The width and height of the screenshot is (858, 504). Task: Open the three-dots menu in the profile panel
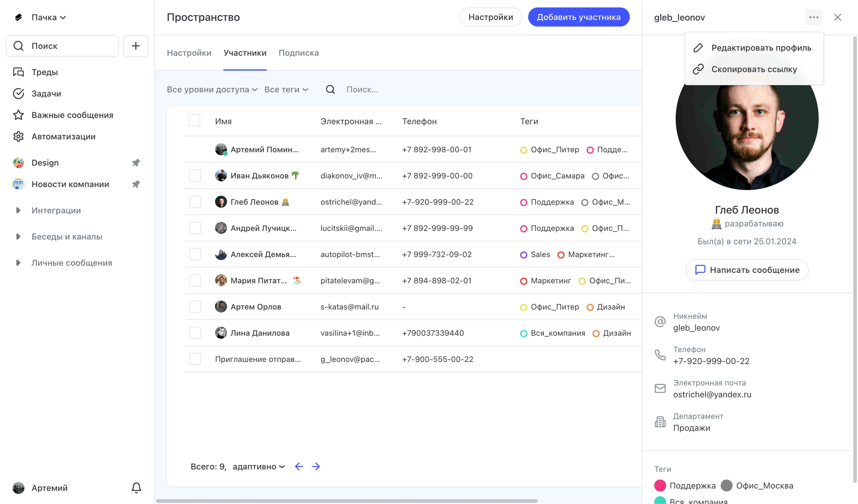click(x=814, y=17)
